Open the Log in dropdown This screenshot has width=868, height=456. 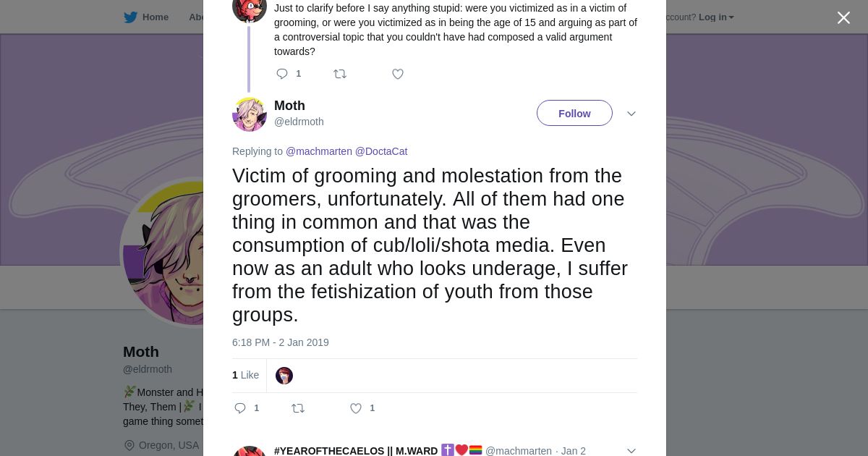tap(715, 17)
